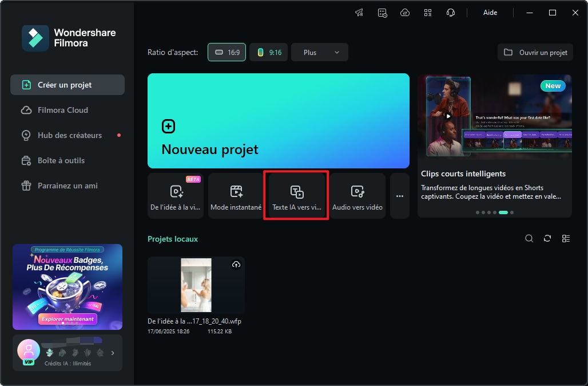Show more tools with ellipsis button

tap(400, 196)
